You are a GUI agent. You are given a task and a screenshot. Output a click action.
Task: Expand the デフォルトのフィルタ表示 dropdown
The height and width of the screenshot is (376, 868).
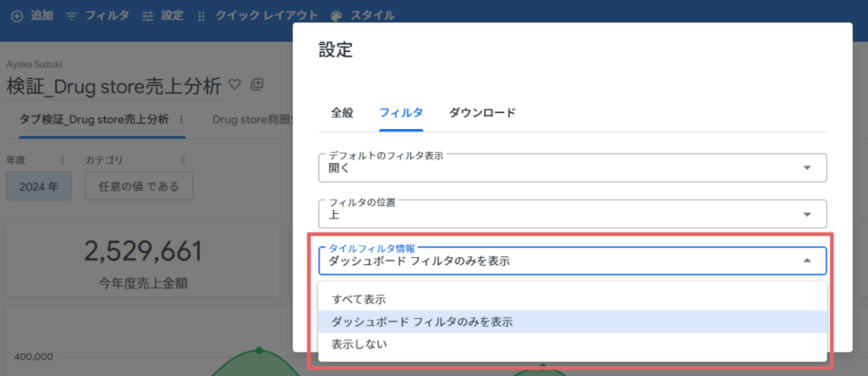click(x=572, y=168)
